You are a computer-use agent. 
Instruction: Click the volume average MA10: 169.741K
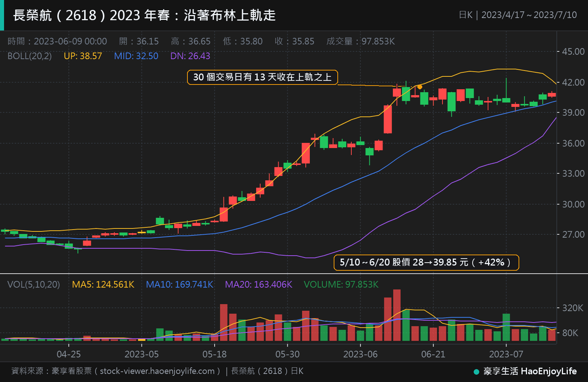[180, 285]
